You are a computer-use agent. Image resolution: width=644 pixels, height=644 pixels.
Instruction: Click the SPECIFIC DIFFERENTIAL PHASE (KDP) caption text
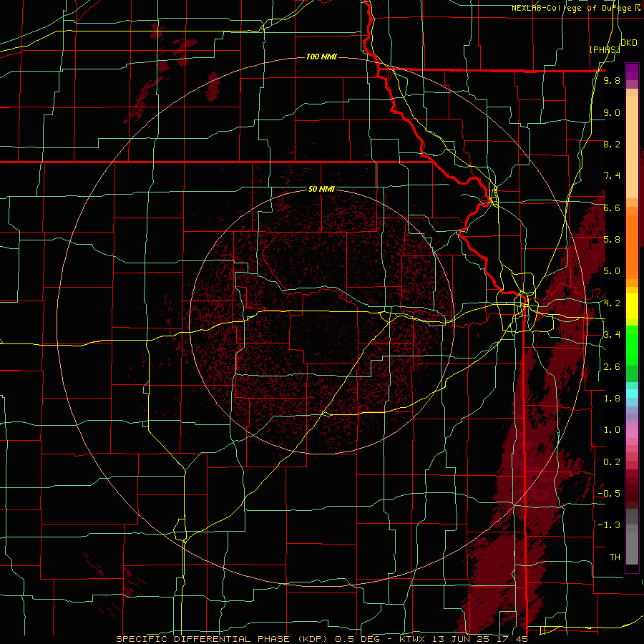(x=223, y=639)
